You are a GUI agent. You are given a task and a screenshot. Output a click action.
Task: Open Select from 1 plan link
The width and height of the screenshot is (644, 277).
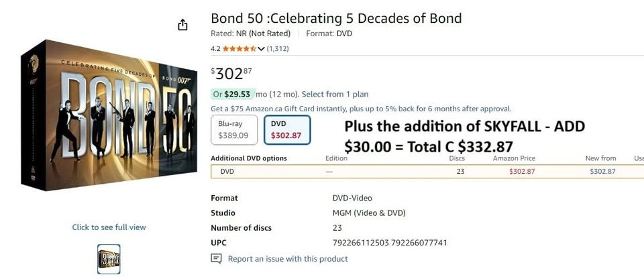pos(336,95)
